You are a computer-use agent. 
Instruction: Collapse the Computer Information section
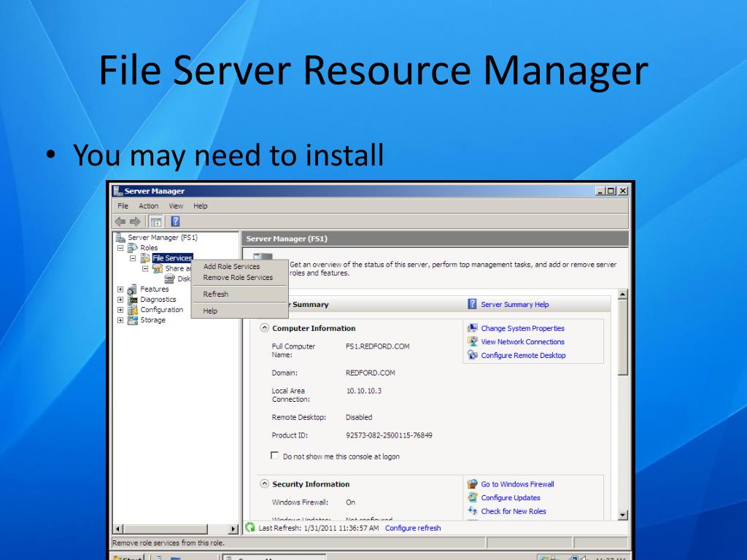[x=264, y=327]
